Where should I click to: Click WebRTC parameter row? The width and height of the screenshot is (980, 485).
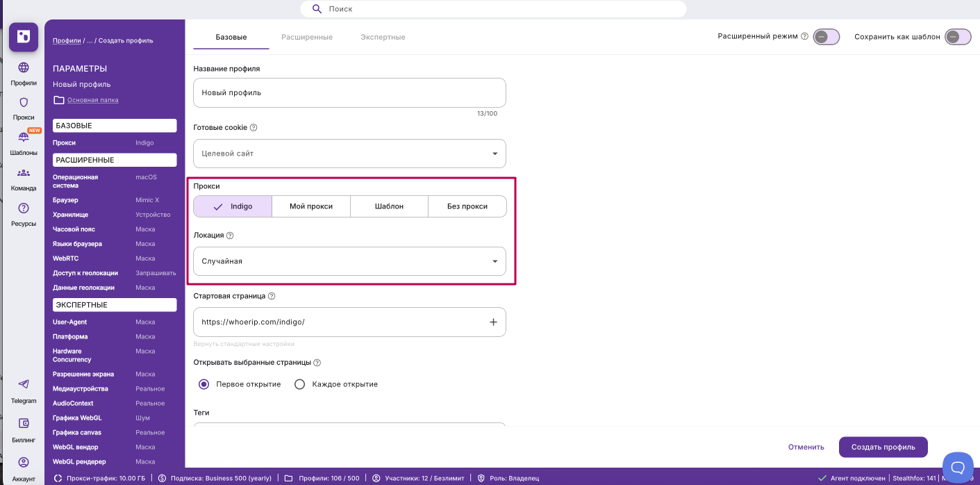[115, 258]
